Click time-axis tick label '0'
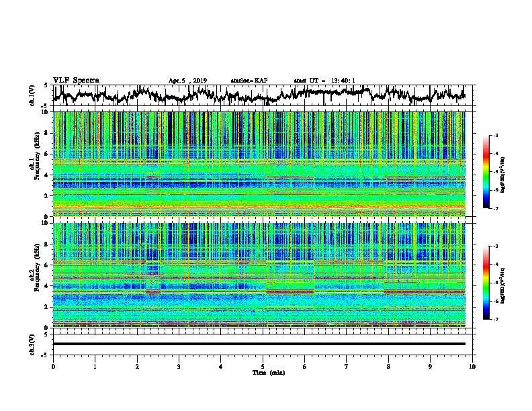The image size is (532, 411). click(x=53, y=367)
